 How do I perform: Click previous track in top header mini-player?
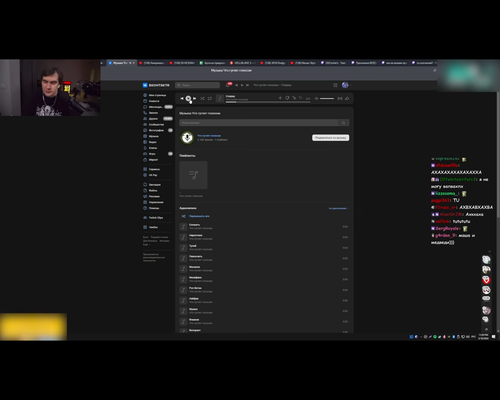[x=236, y=85]
